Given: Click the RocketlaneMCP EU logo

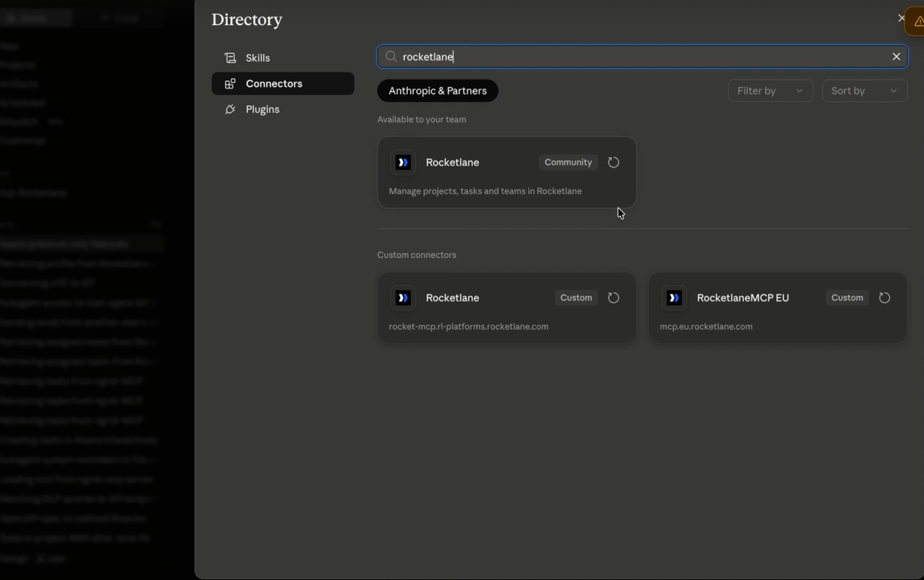Looking at the screenshot, I should [674, 297].
